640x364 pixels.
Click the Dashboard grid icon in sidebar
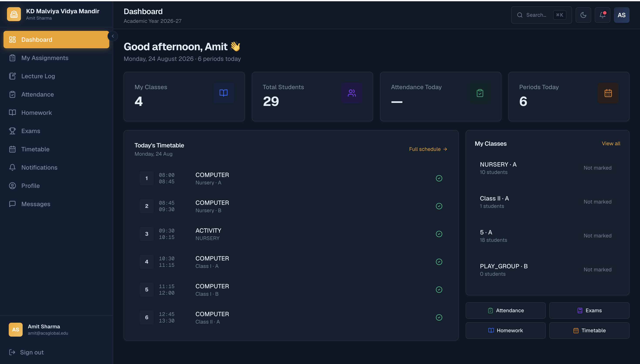12,40
